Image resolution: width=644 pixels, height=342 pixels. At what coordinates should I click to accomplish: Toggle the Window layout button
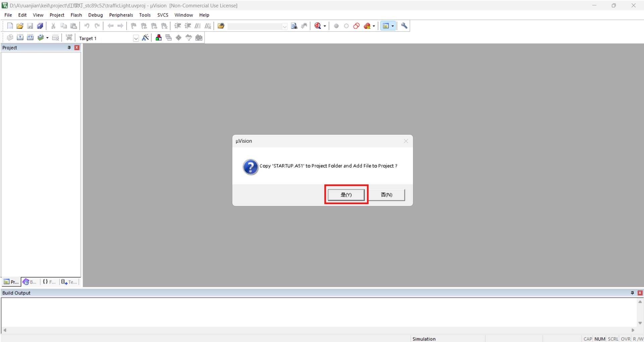pyautogui.click(x=386, y=26)
